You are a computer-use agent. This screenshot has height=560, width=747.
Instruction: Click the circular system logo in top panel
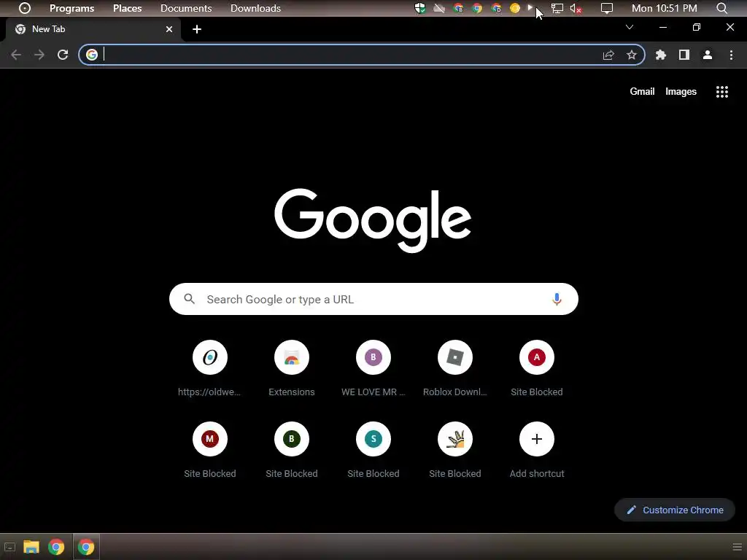click(x=25, y=8)
